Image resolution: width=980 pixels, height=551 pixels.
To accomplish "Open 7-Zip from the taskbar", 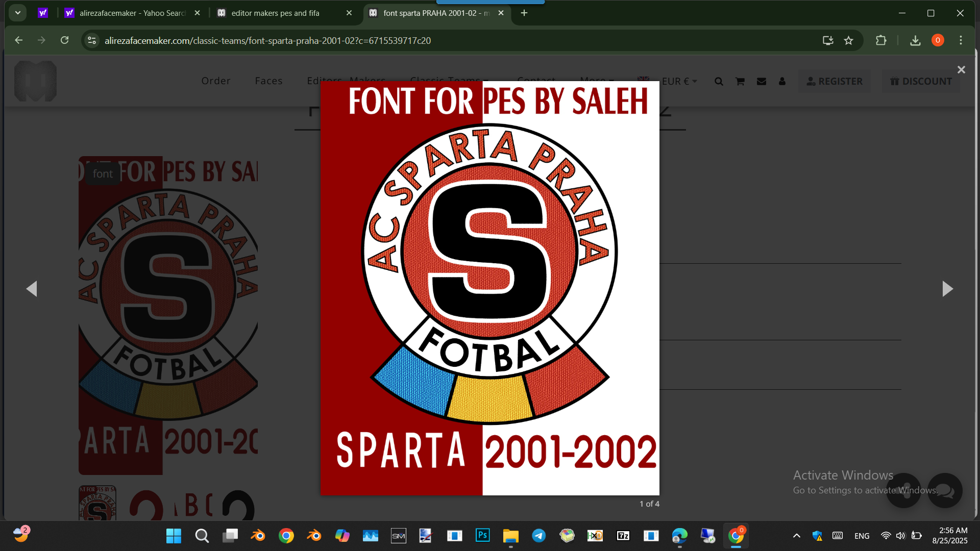I will [x=623, y=536].
